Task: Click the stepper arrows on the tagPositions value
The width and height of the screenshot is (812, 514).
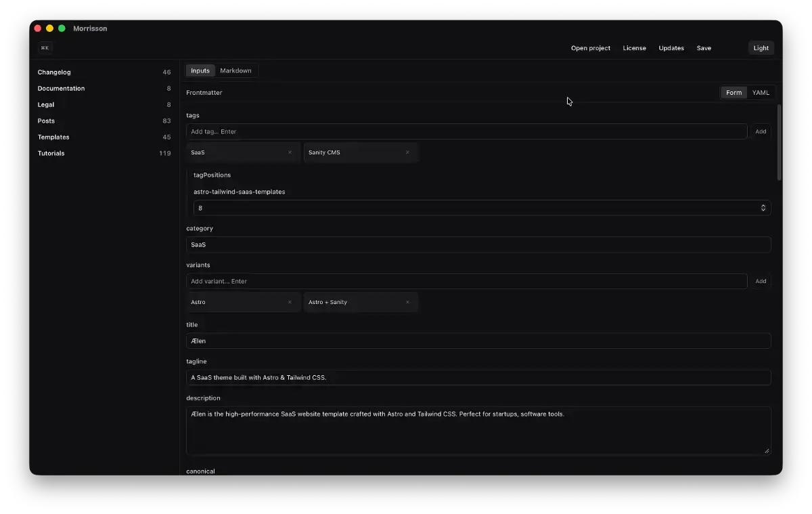Action: 763,208
